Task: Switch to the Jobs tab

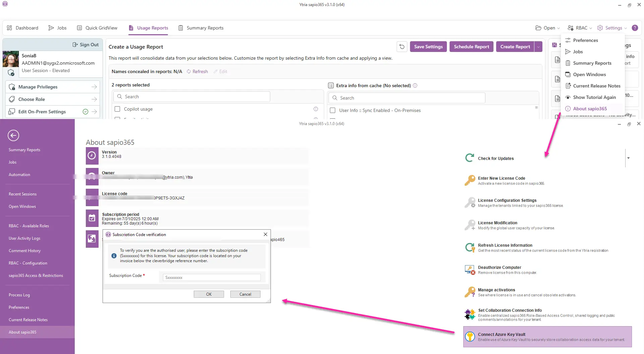Action: point(58,28)
